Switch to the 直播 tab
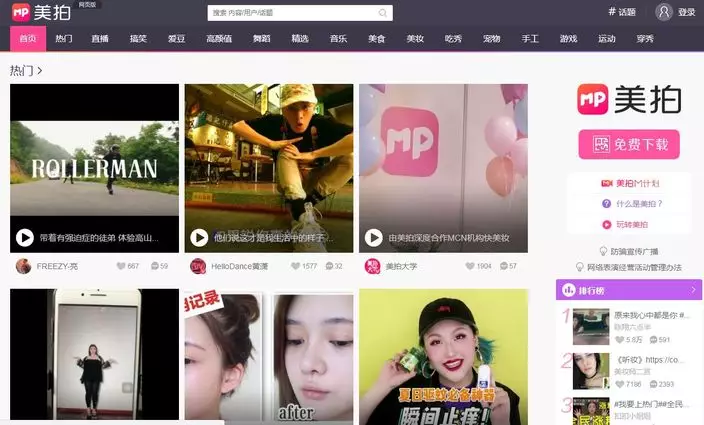 100,39
